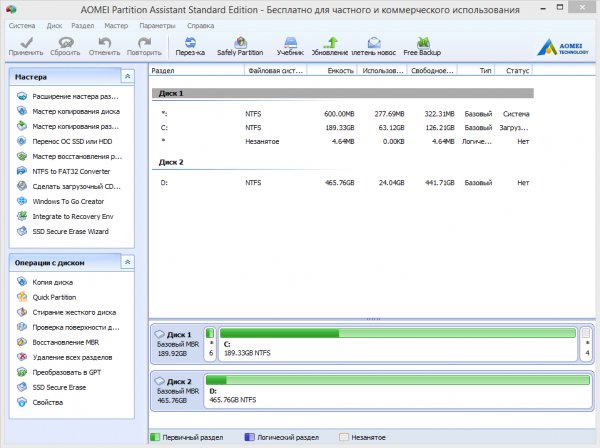The width and height of the screenshot is (600, 448).
Task: Click the Незанятое legend swatch
Action: 344,437
